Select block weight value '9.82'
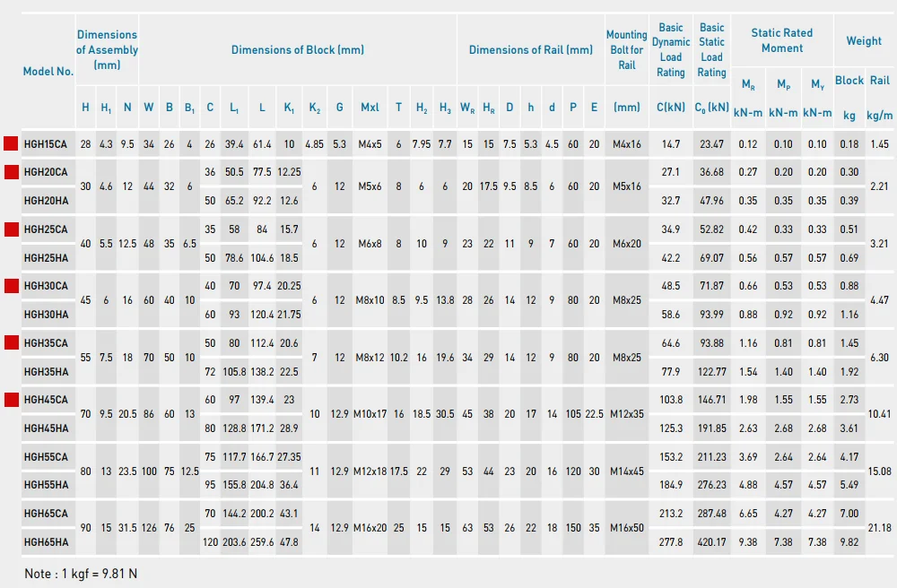Image resolution: width=897 pixels, height=588 pixels. click(x=849, y=541)
